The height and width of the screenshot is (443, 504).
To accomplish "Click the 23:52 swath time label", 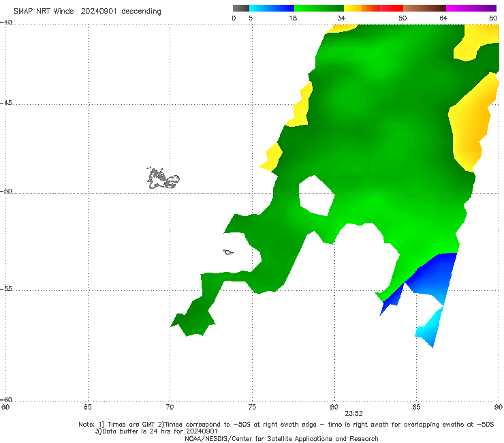I will point(353,414).
